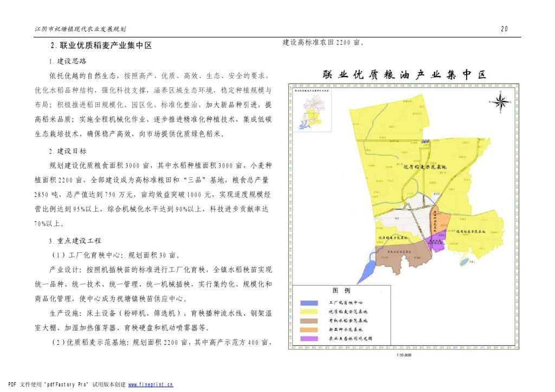Viewport: 555px width, 392px height.
Task: Click the heading 2. 联业优质稻麦产业集中区
Action: pos(101,46)
